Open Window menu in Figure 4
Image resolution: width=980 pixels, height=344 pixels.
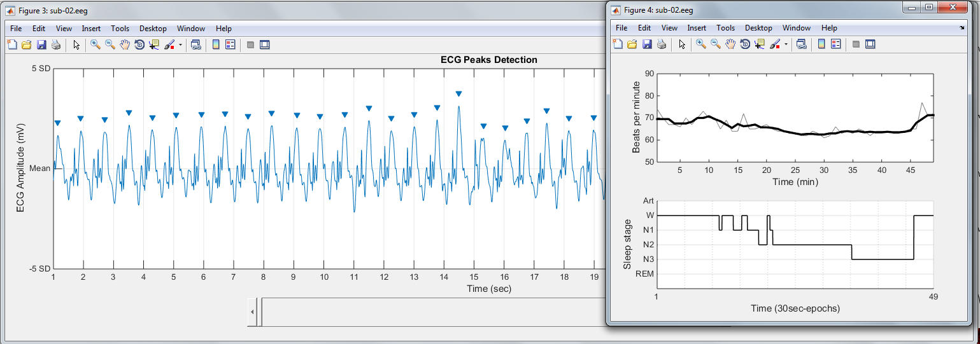pyautogui.click(x=797, y=28)
